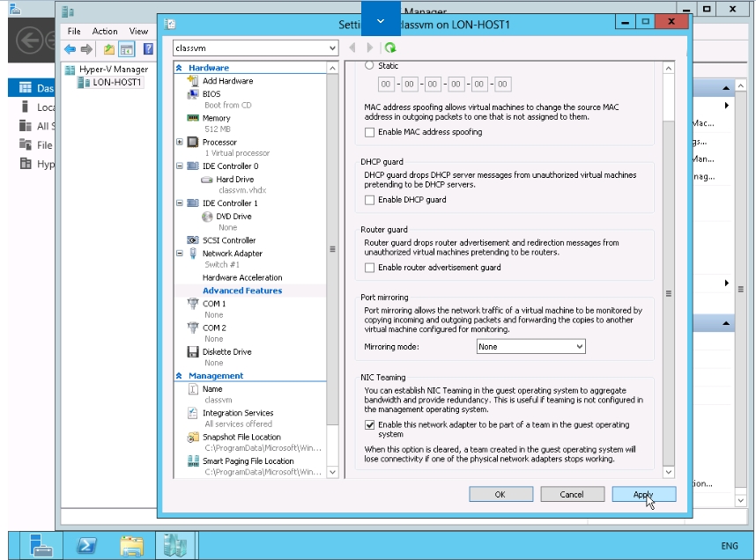This screenshot has width=756, height=560.
Task: Click the up-folder toolbar icon in Hyper-V Manager
Action: [x=109, y=49]
